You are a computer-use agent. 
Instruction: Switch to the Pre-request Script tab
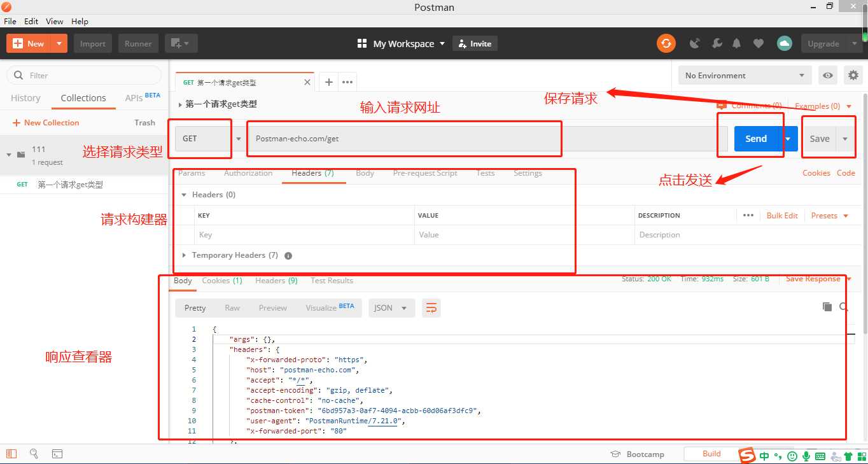coord(425,173)
